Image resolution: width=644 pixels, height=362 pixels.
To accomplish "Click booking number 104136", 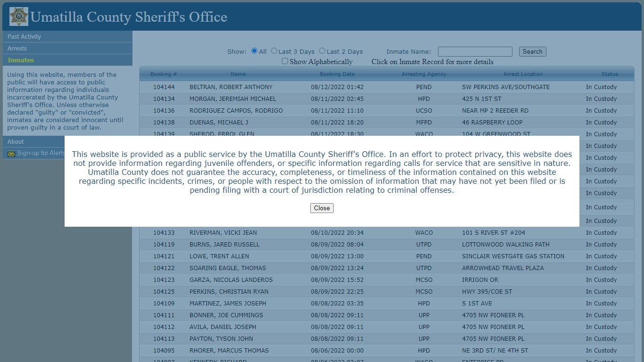I will 164,110.
